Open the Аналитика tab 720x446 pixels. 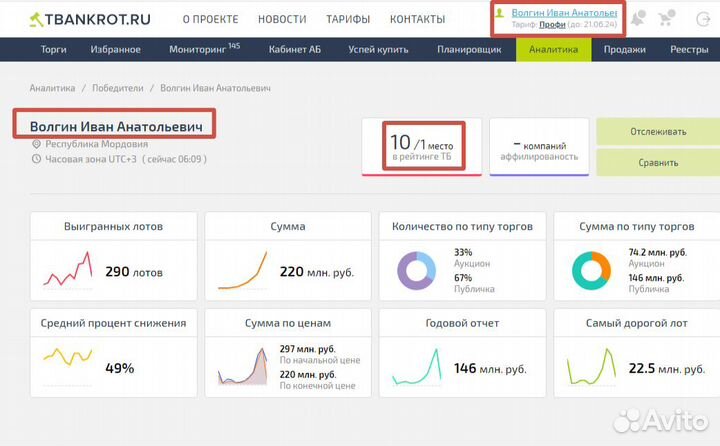click(x=553, y=49)
